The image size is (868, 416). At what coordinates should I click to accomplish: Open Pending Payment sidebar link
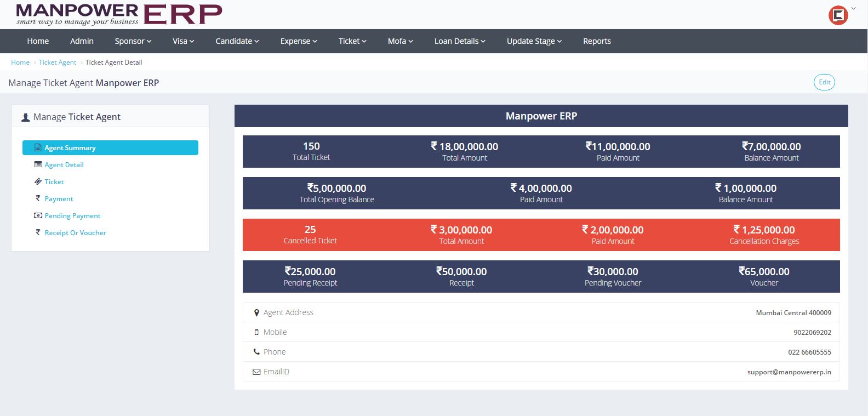(72, 215)
